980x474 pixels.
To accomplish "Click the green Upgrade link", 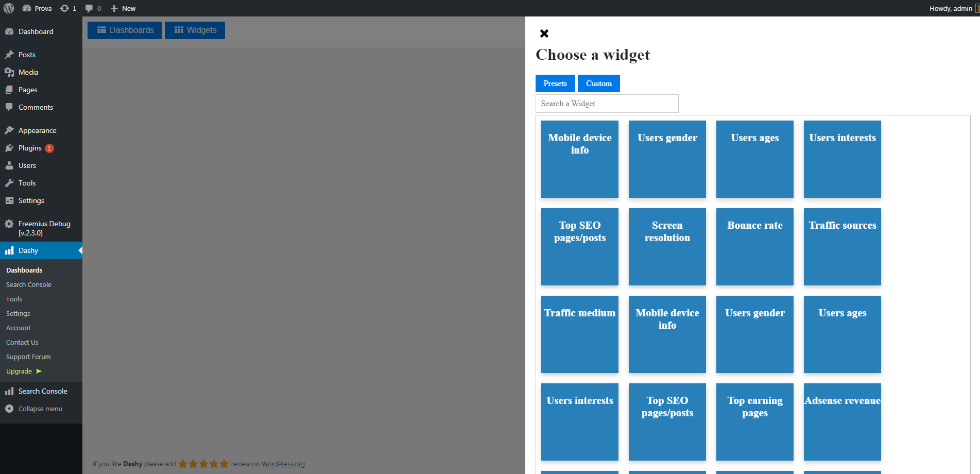I will 24,371.
